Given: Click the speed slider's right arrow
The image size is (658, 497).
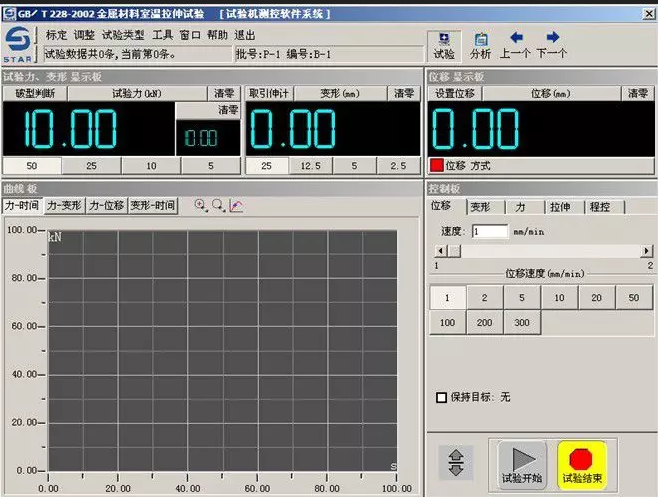Looking at the screenshot, I should click(648, 251).
